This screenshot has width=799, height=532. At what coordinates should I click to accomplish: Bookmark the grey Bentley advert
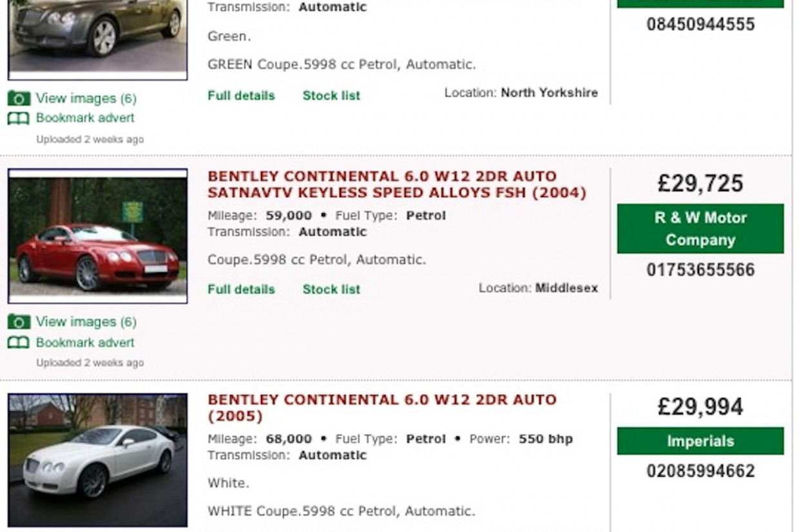pyautogui.click(x=85, y=118)
